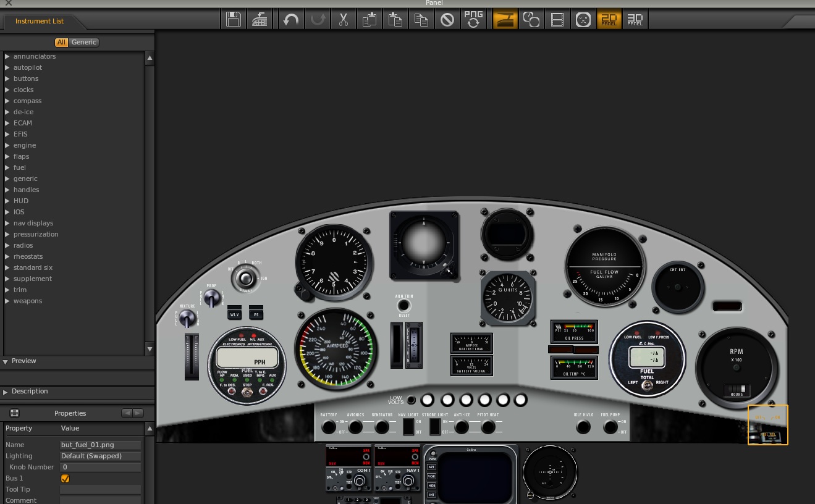Click the Comment field
This screenshot has width=815, height=504.
pos(100,500)
